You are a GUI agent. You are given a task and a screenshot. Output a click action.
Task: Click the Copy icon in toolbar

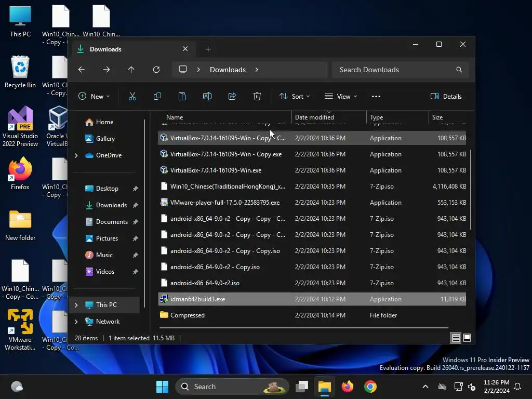click(x=157, y=96)
